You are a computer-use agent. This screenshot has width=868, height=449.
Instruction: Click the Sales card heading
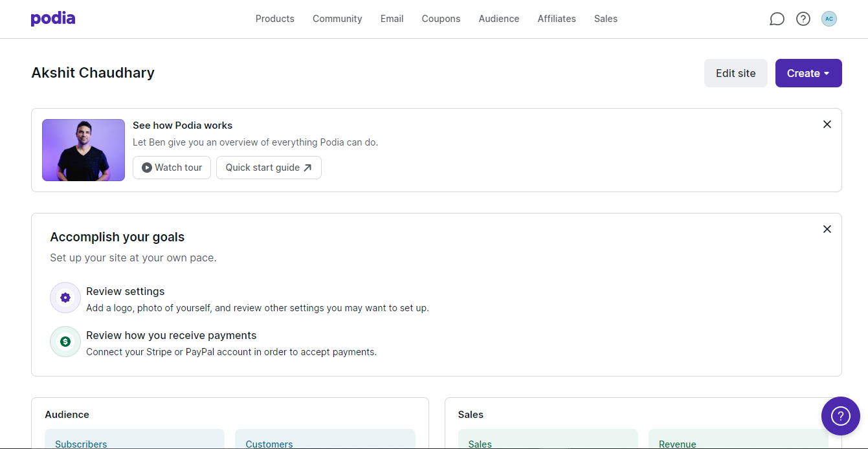click(471, 415)
